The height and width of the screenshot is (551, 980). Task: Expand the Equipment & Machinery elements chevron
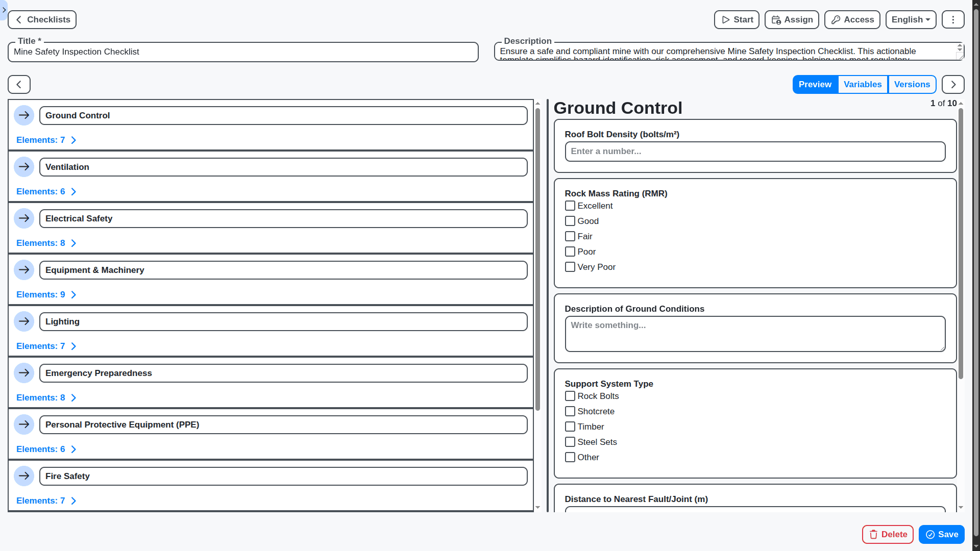coord(73,294)
